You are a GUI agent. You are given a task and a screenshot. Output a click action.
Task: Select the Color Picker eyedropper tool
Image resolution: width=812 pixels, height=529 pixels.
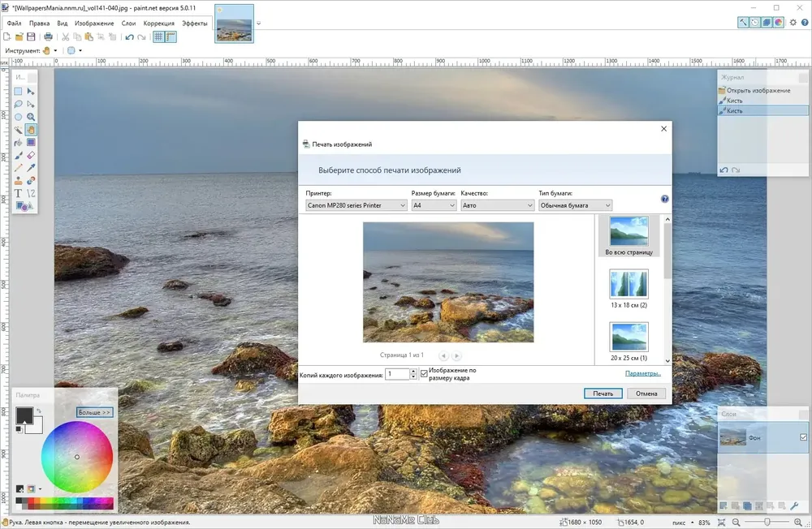click(x=31, y=168)
